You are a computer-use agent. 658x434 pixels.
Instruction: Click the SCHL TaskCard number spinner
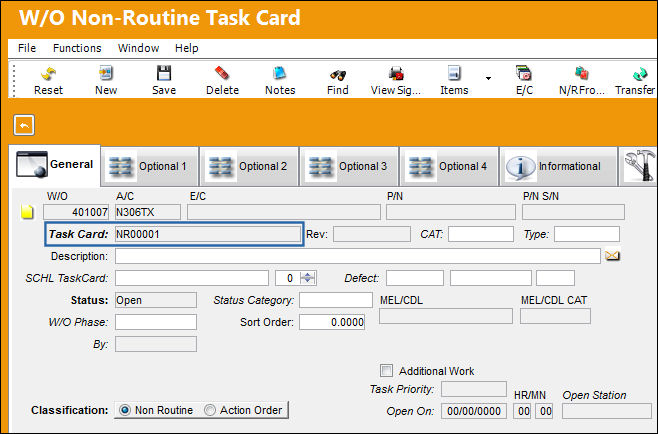pyautogui.click(x=308, y=278)
